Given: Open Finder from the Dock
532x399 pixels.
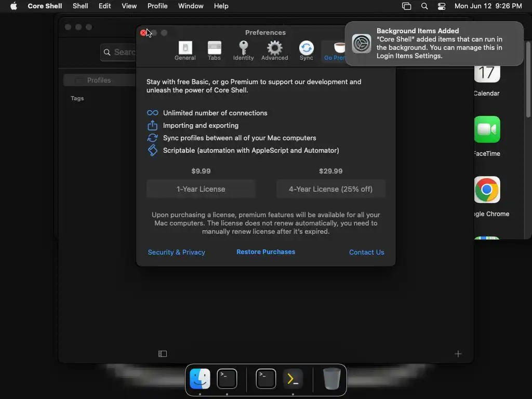Looking at the screenshot, I should click(200, 379).
